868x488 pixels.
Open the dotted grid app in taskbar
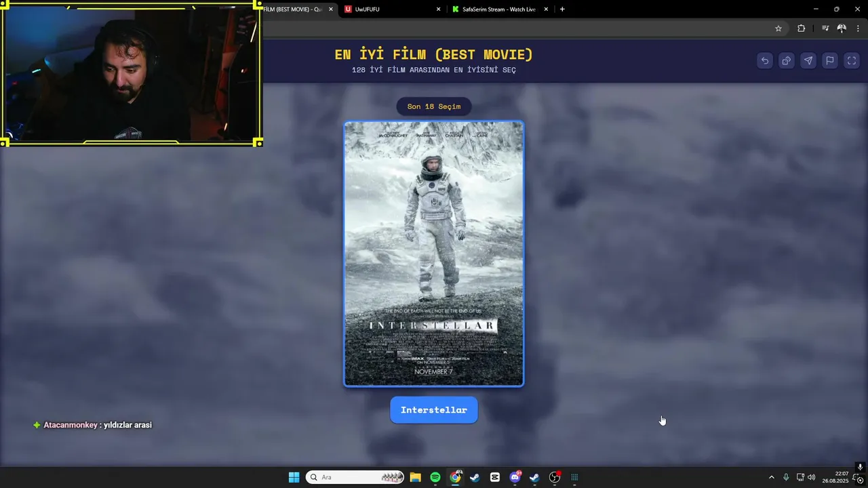574,477
